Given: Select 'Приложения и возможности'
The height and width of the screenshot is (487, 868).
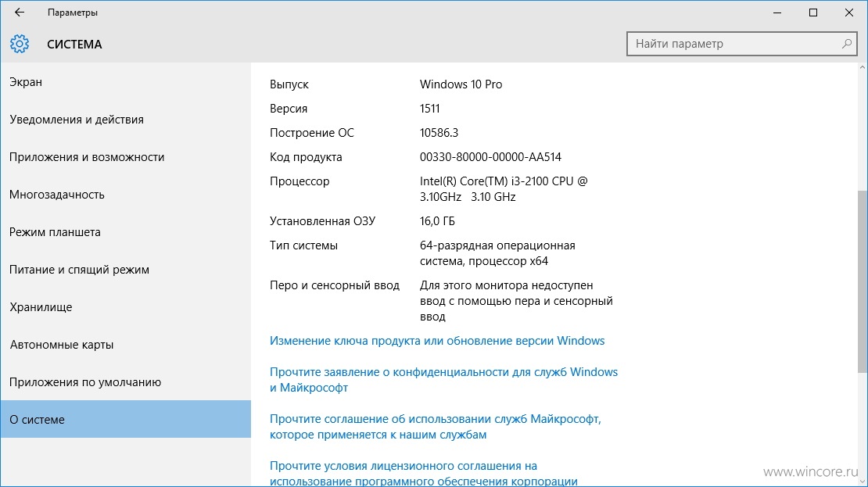Looking at the screenshot, I should [126, 157].
